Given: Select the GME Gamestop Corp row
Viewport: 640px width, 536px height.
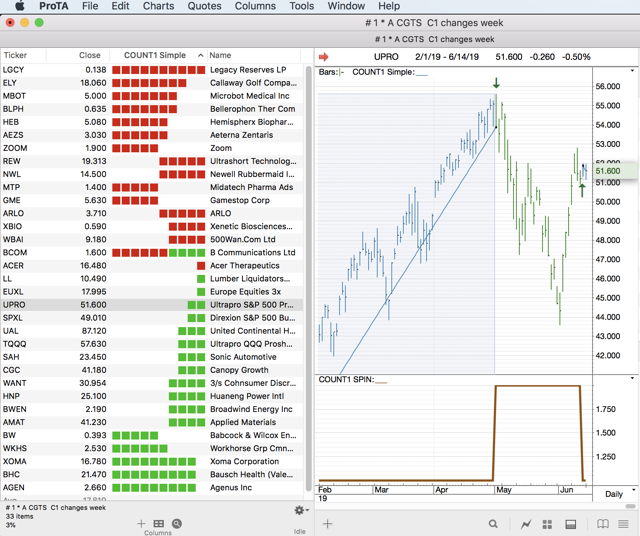Looking at the screenshot, I should 152,200.
